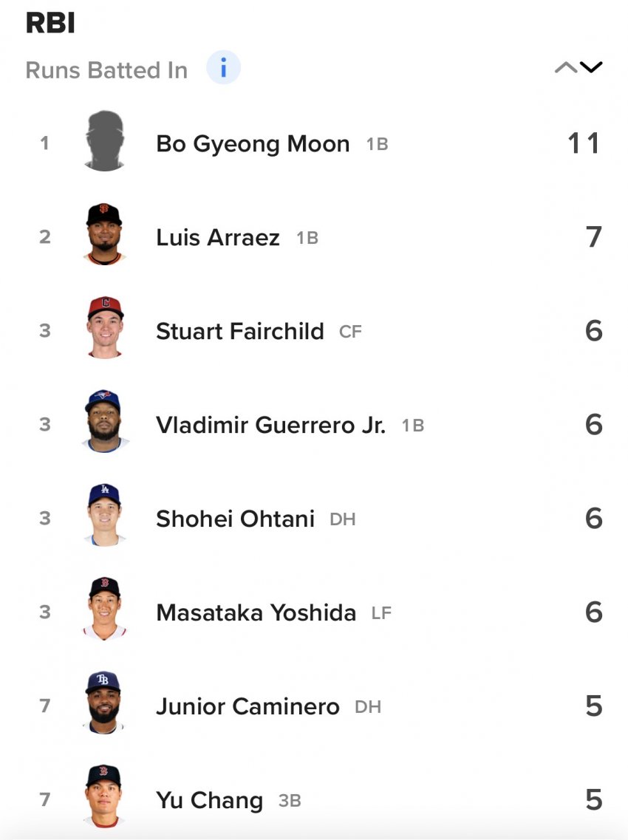Open the Rays-cap headshot beside Junior Caminero
Image resolution: width=628 pixels, height=840 pixels.
(104, 704)
